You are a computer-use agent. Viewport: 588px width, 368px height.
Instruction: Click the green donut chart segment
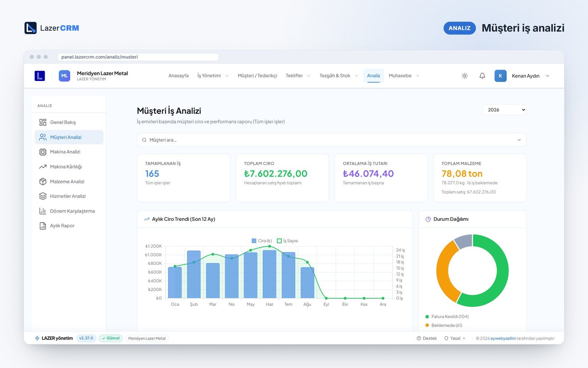tap(503, 272)
